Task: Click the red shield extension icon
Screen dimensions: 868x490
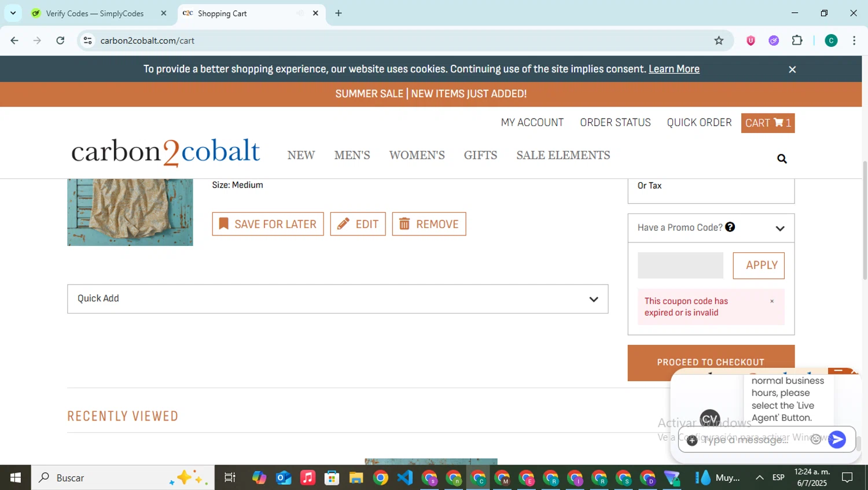Action: [751, 40]
